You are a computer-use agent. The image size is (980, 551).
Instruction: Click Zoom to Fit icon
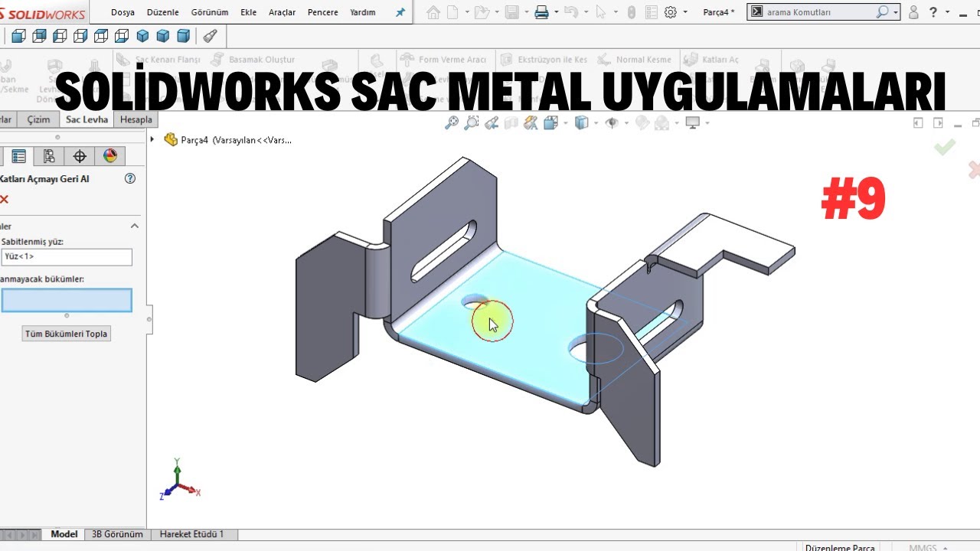[x=452, y=122]
